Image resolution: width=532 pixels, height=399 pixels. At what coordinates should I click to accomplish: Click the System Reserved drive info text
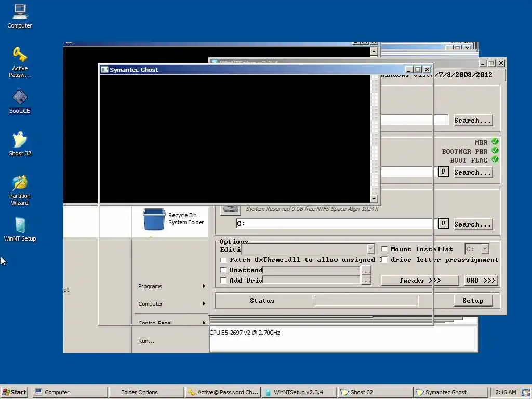click(x=312, y=209)
